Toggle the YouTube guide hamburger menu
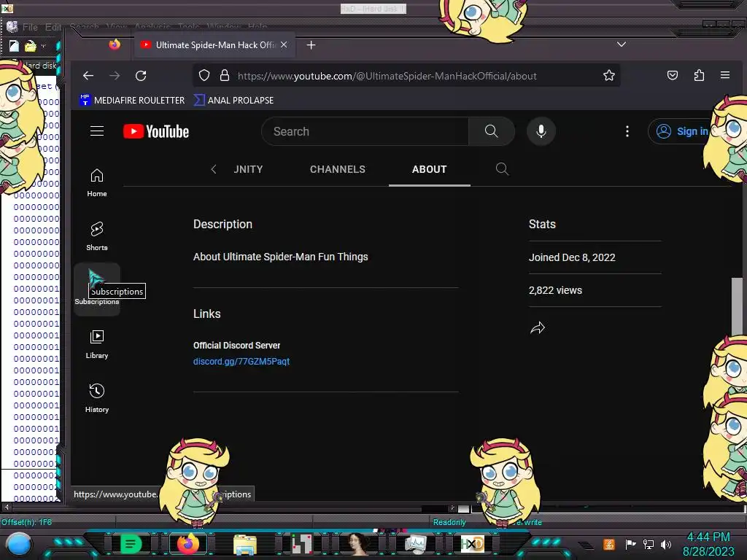The height and width of the screenshot is (560, 747). (x=97, y=131)
